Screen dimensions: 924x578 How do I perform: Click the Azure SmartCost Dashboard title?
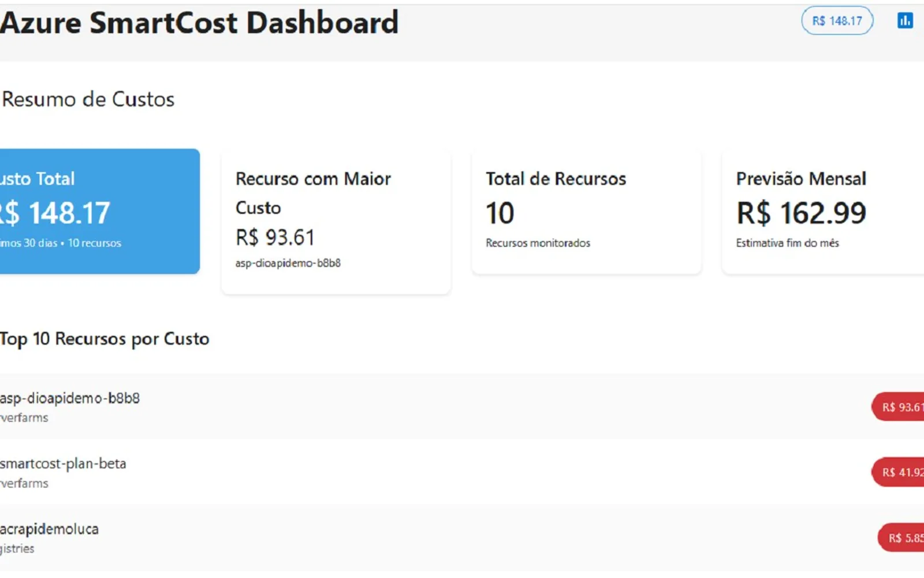click(199, 23)
